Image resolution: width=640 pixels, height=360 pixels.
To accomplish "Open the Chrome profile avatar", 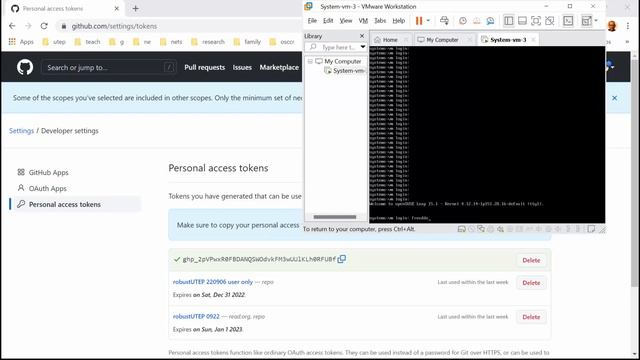I will [611, 26].
